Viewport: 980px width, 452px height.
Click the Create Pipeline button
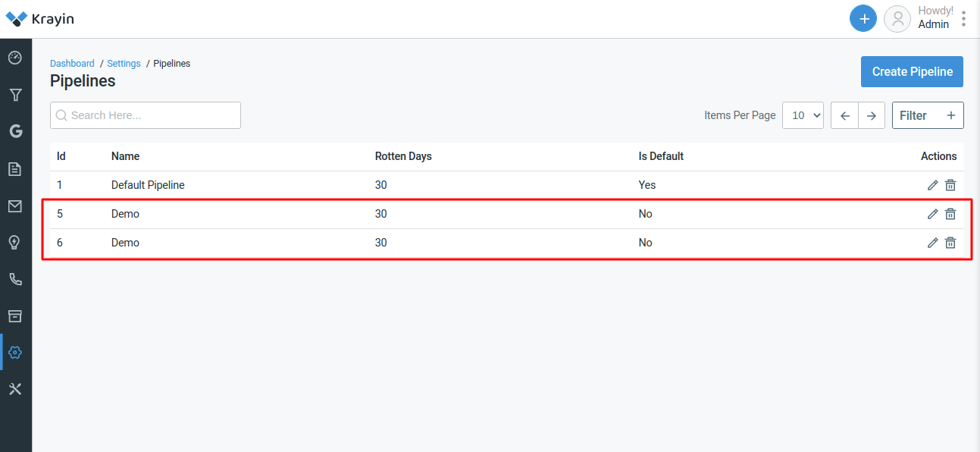click(x=912, y=71)
